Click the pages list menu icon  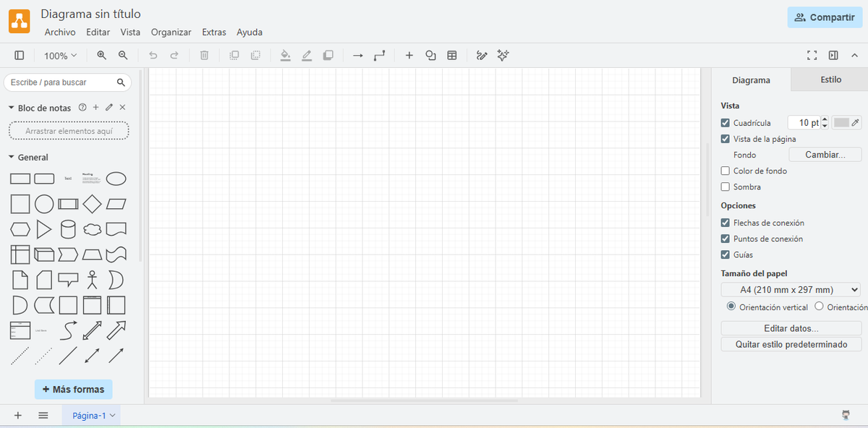(43, 415)
